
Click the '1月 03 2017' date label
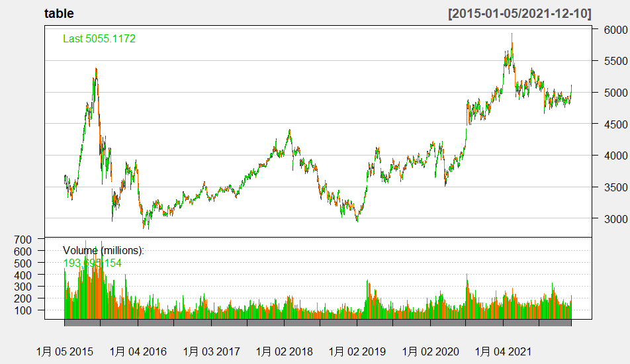tap(211, 351)
